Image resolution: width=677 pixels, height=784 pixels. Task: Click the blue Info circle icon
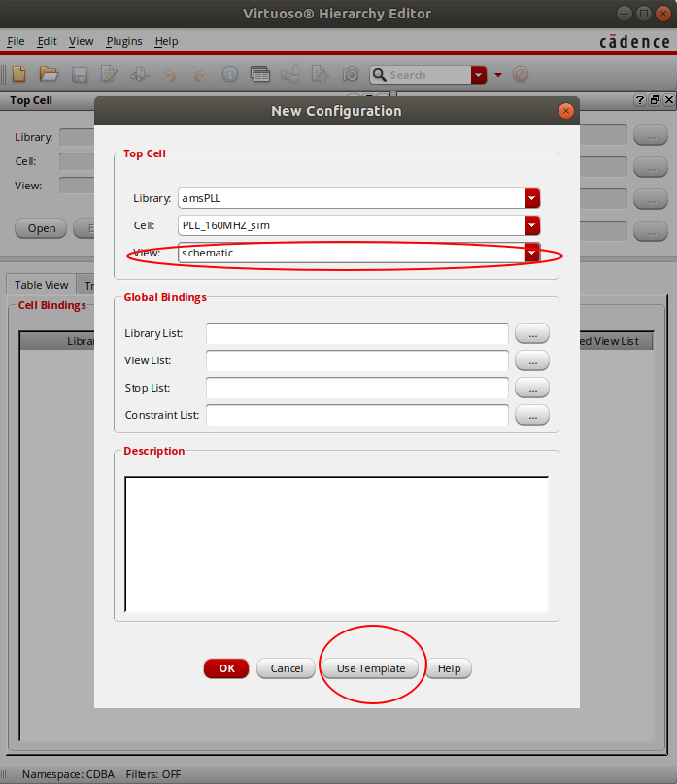click(229, 75)
